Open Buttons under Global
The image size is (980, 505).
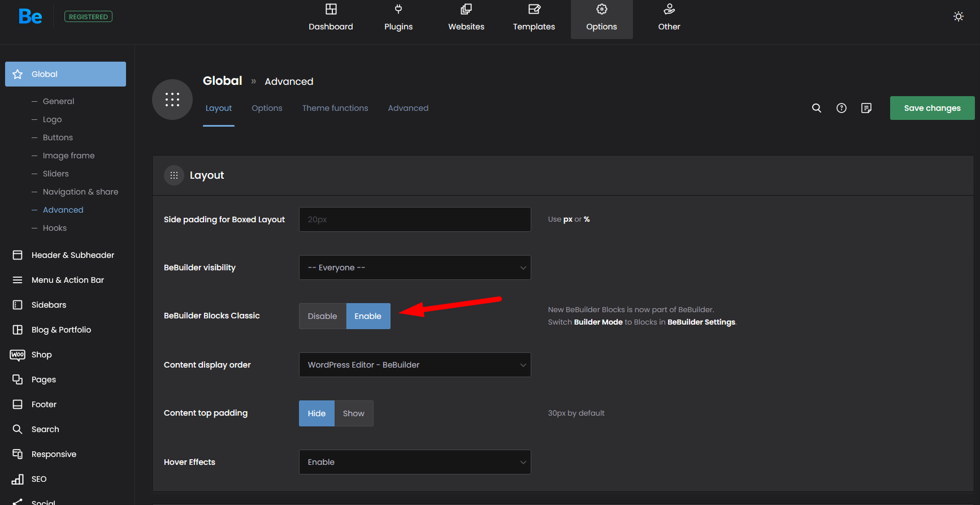(58, 137)
